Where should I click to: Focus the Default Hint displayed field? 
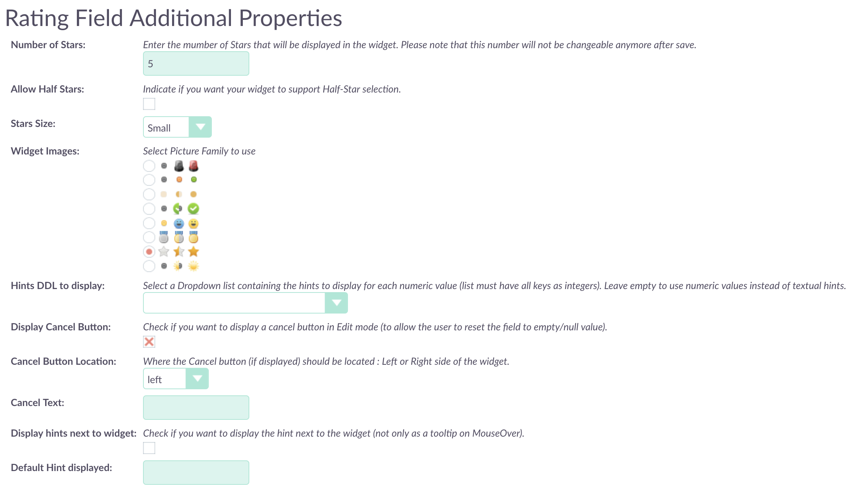coord(196,473)
